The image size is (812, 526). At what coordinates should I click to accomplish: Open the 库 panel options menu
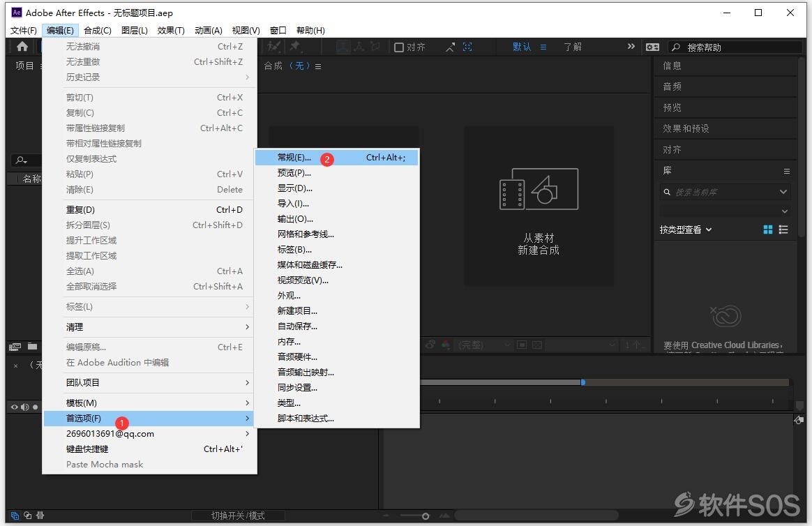pos(787,171)
